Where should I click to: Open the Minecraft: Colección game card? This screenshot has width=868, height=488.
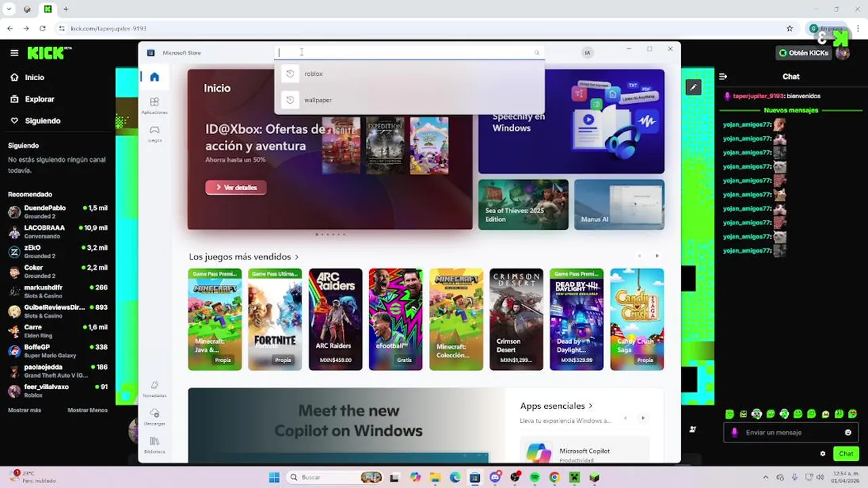click(x=456, y=319)
